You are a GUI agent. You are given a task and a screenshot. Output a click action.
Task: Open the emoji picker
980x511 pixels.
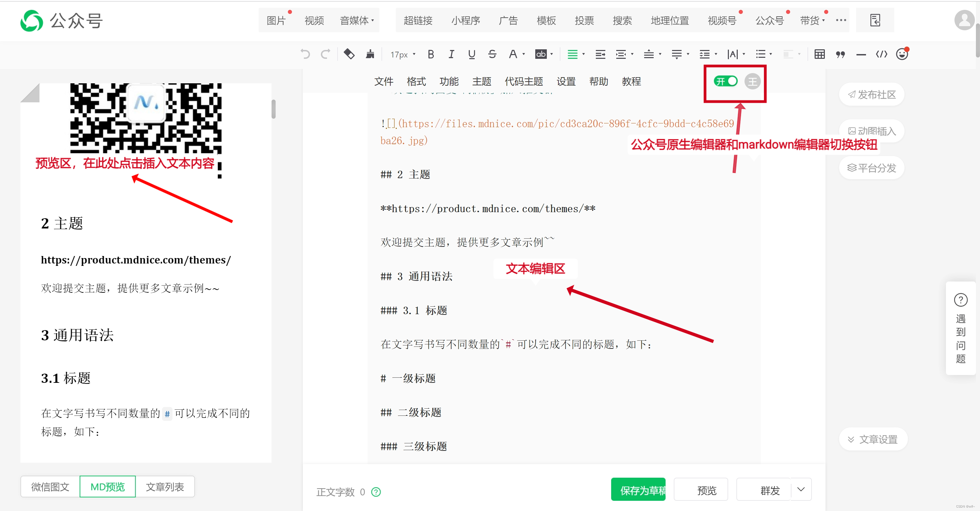902,54
